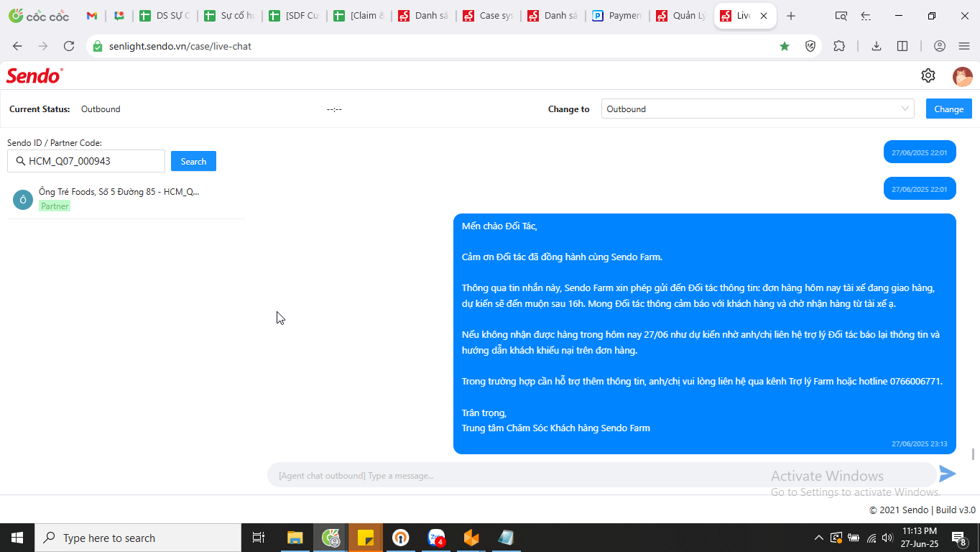Switch to the Case sys tab
Image resolution: width=980 pixels, height=552 pixels.
point(488,16)
